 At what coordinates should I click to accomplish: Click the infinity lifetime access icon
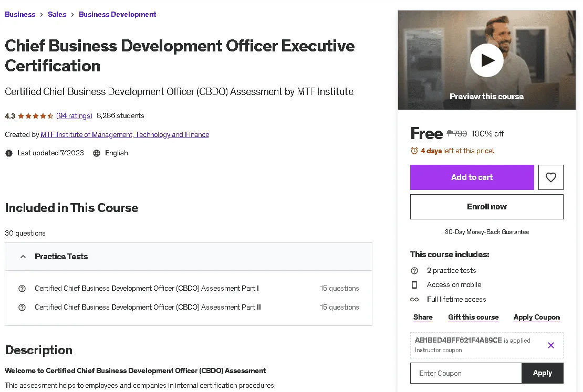pyautogui.click(x=414, y=300)
